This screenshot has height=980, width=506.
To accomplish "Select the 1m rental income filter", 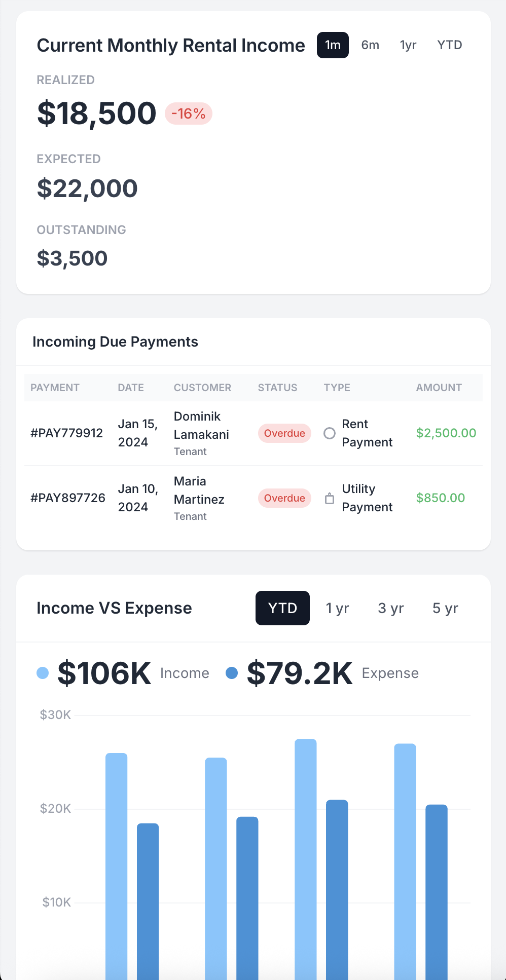I will 333,45.
